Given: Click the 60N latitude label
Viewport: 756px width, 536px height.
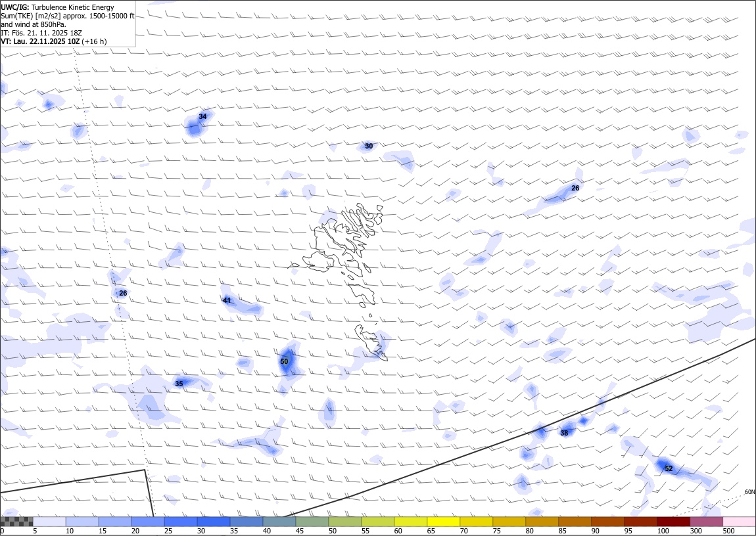Looking at the screenshot, I should [x=749, y=492].
